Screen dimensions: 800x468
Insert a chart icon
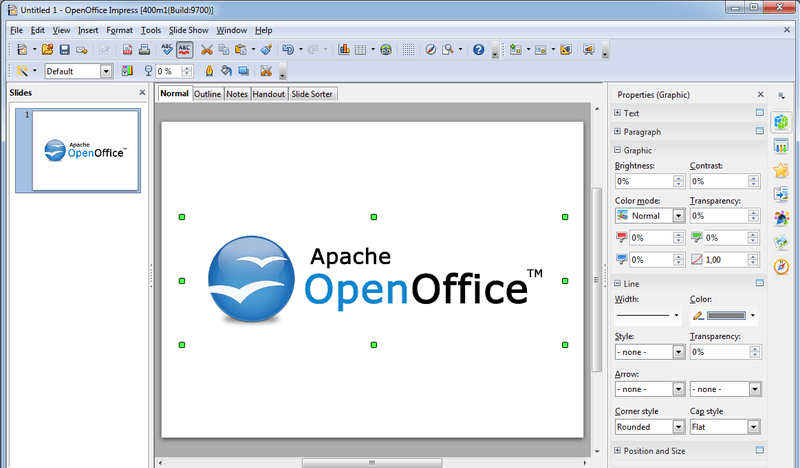click(x=344, y=50)
